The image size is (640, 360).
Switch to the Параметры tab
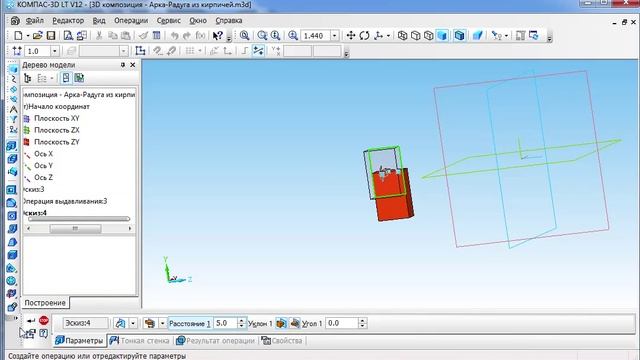(x=80, y=340)
